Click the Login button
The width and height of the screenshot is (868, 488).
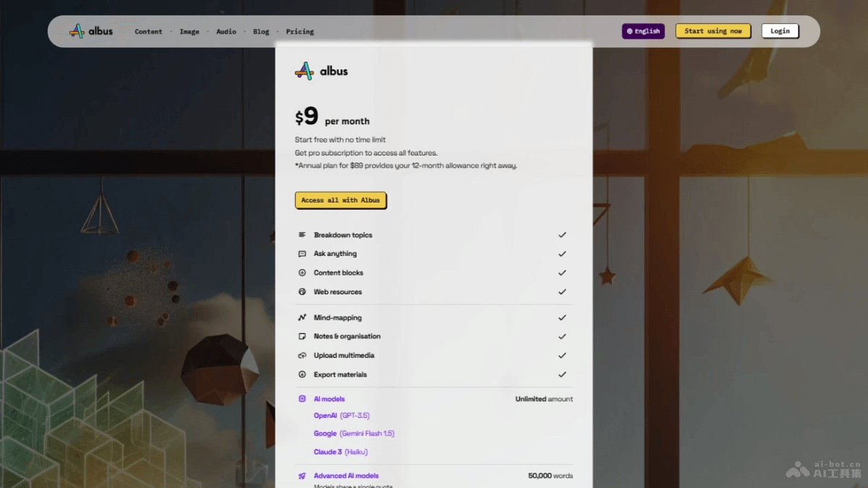coord(780,31)
